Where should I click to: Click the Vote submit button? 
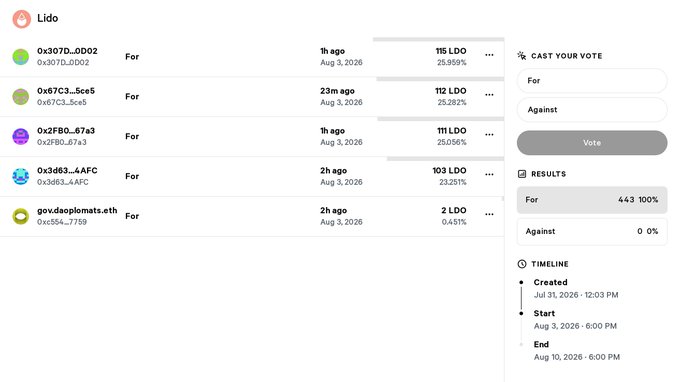592,143
